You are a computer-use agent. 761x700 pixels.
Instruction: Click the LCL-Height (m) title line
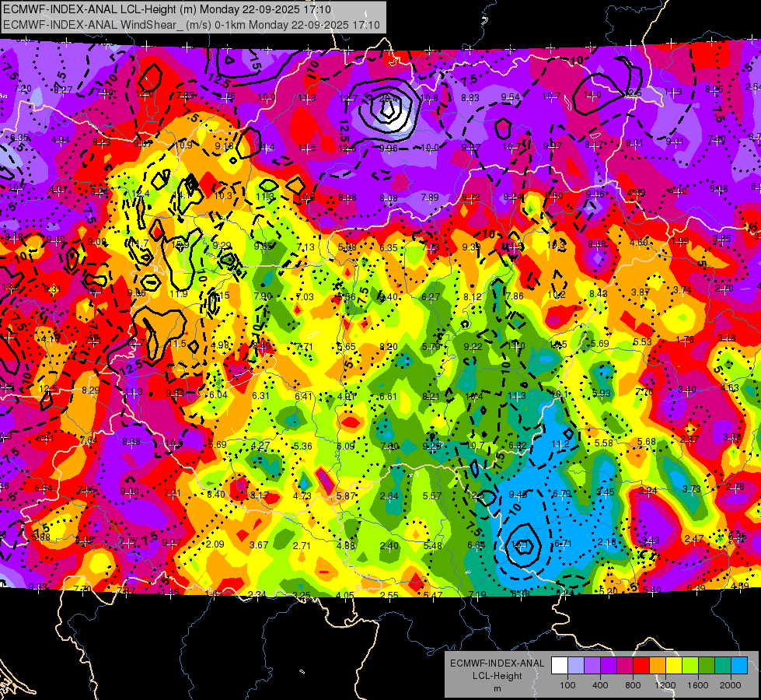167,9
